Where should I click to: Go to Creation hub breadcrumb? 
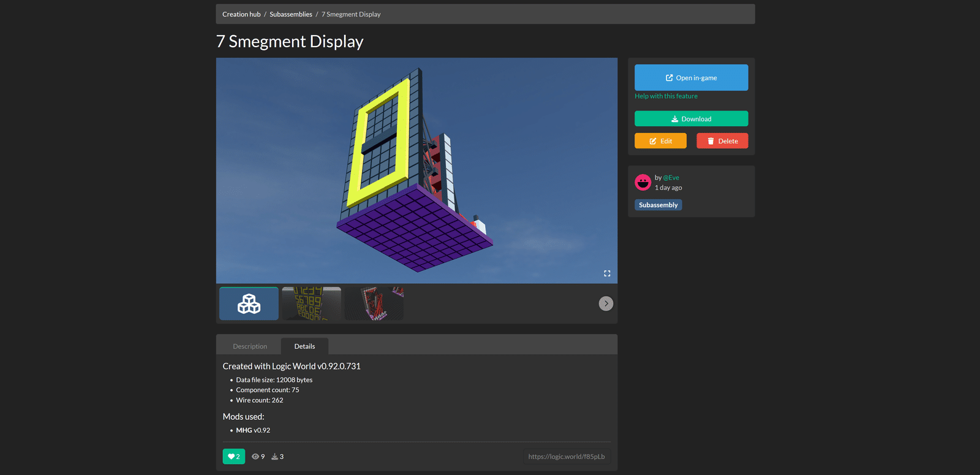click(x=241, y=14)
